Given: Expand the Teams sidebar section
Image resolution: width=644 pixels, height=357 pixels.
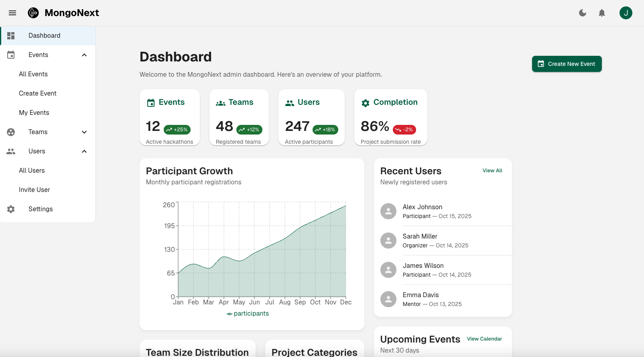Looking at the screenshot, I should coord(84,132).
